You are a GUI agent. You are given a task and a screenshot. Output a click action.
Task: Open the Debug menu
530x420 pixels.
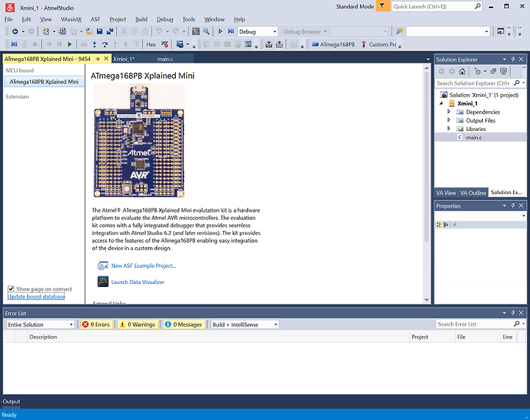coord(165,19)
